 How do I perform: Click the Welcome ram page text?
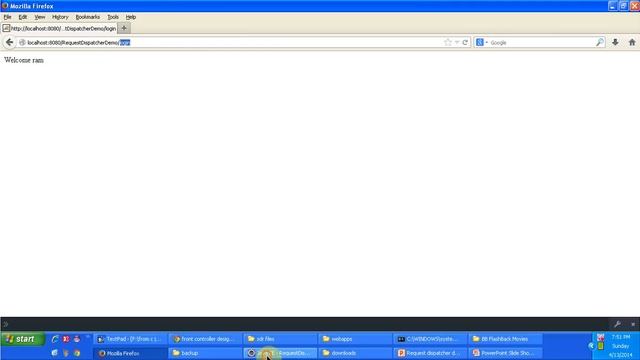(24, 60)
